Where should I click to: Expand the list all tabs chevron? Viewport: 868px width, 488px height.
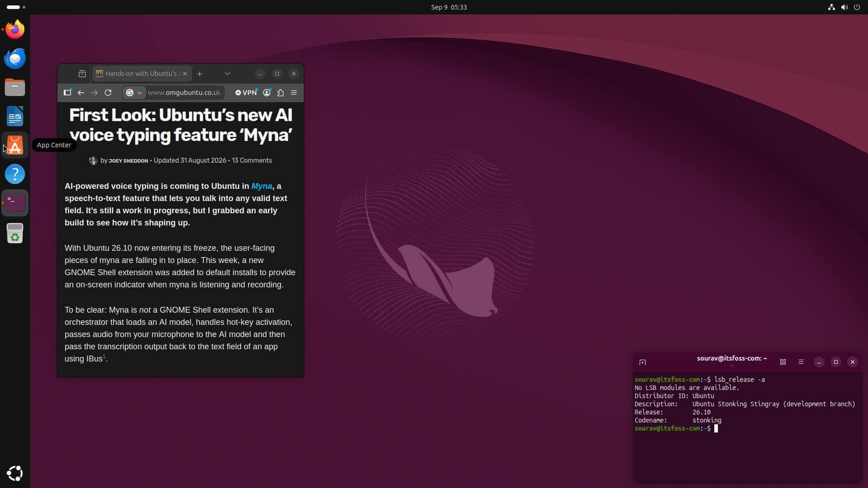coord(227,74)
